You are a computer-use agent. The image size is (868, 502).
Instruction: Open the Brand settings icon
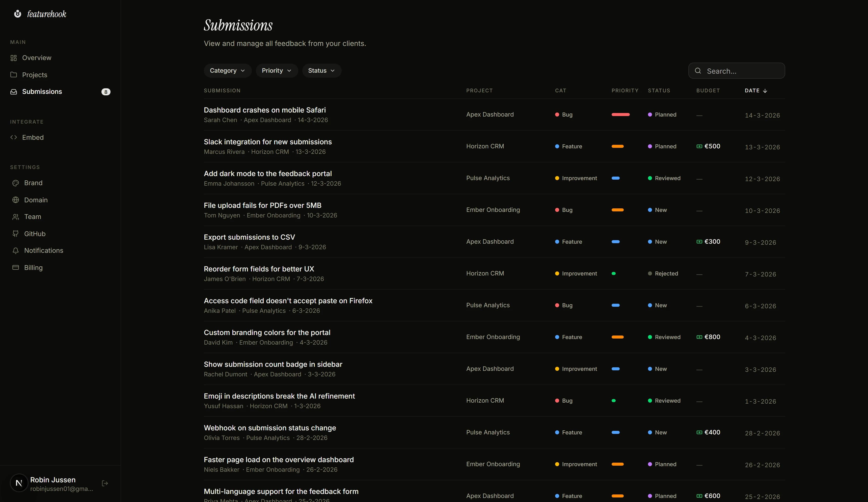(15, 183)
